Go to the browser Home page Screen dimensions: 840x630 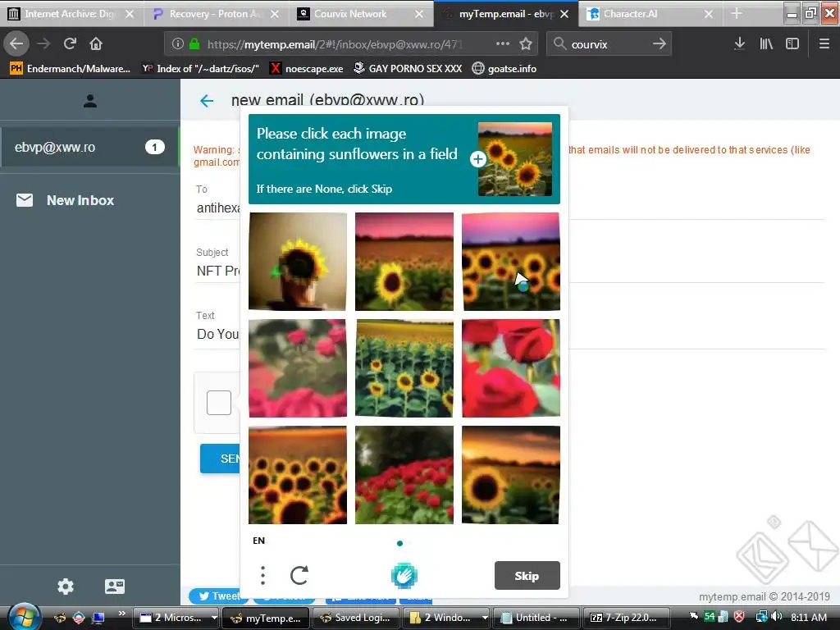point(96,43)
